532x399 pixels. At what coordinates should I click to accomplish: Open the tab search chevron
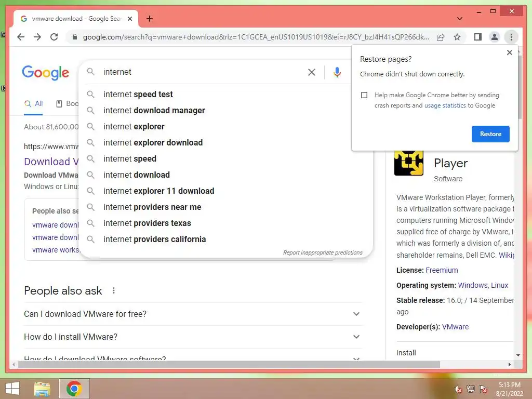pyautogui.click(x=460, y=19)
